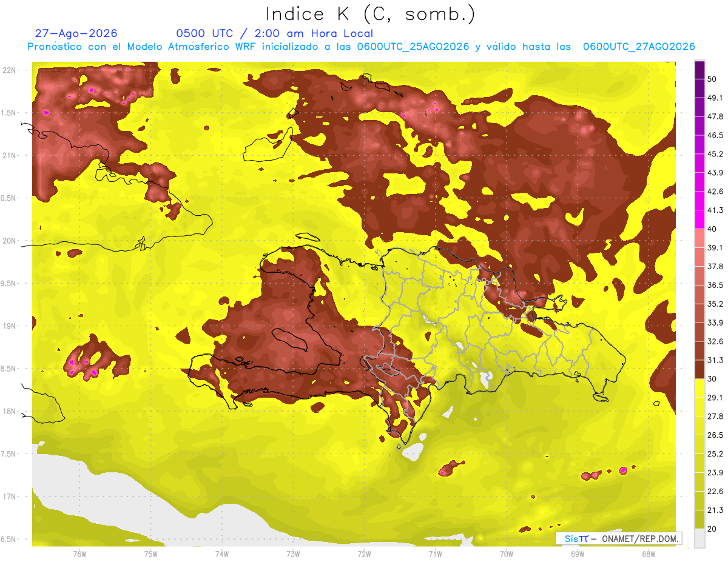This screenshot has height=562, width=728.
Task: Pick the bright yellow color bar segment between 29.1 and 30
Action: (x=699, y=388)
